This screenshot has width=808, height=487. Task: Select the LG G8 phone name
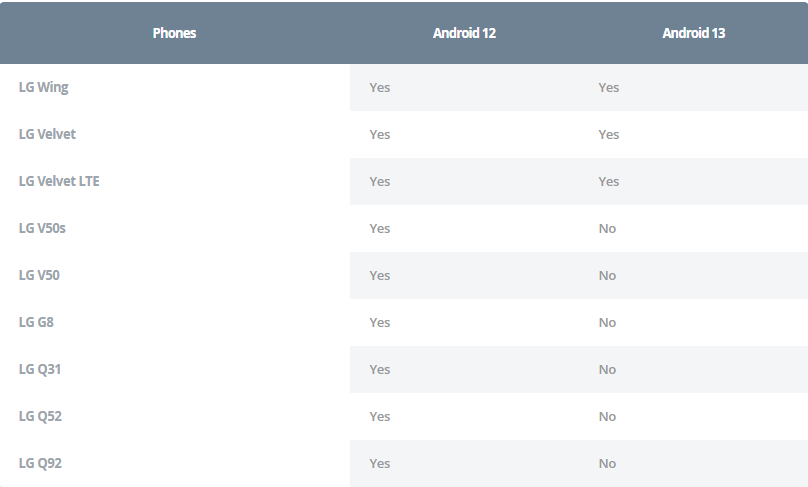[x=36, y=322]
